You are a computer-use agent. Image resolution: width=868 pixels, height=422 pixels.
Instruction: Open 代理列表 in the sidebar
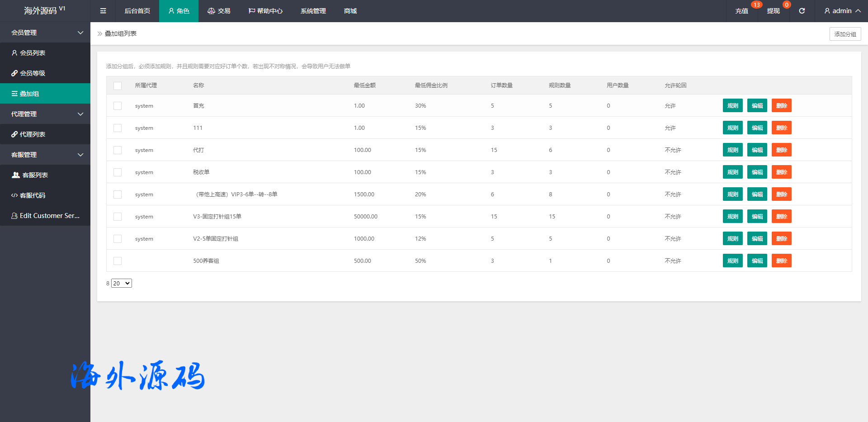coord(33,134)
